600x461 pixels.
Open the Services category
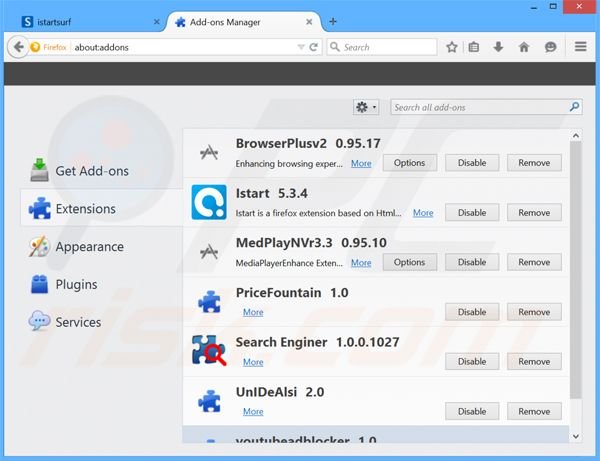pyautogui.click(x=101, y=322)
